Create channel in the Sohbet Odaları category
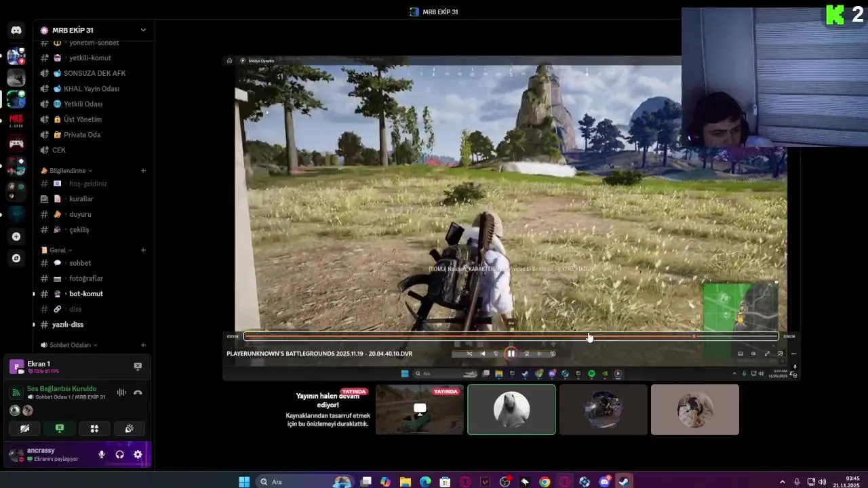 [143, 345]
